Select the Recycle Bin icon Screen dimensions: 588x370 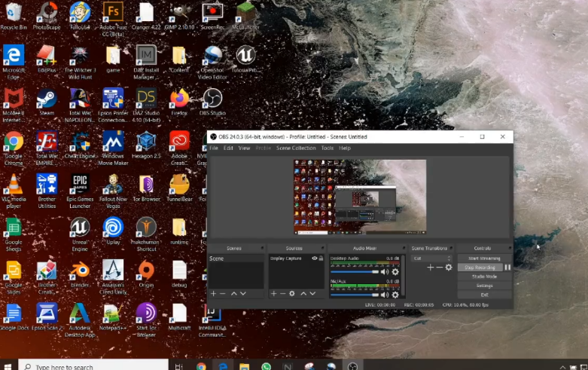pyautogui.click(x=14, y=16)
